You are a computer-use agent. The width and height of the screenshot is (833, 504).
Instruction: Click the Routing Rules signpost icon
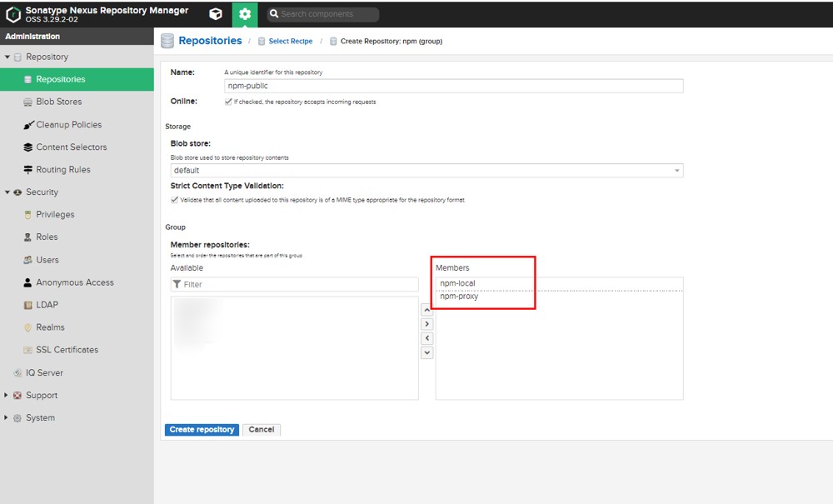(28, 169)
